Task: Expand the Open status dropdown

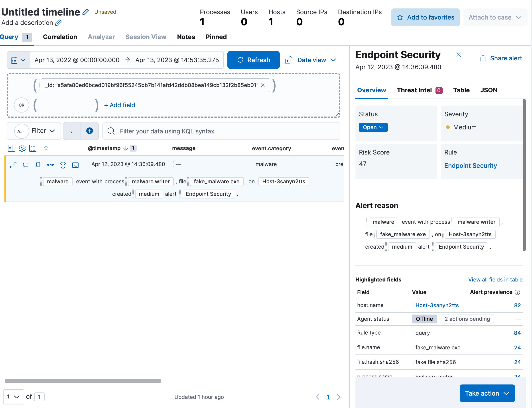Action: (373, 127)
